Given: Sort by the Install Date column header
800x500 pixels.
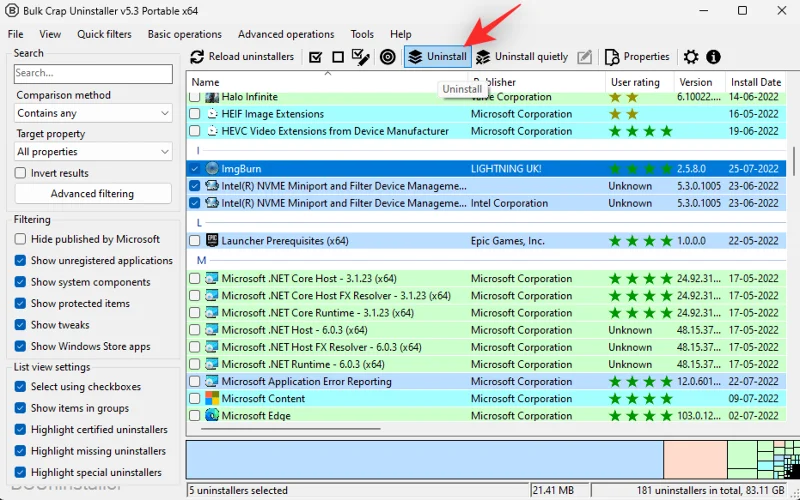Looking at the screenshot, I should [x=756, y=82].
